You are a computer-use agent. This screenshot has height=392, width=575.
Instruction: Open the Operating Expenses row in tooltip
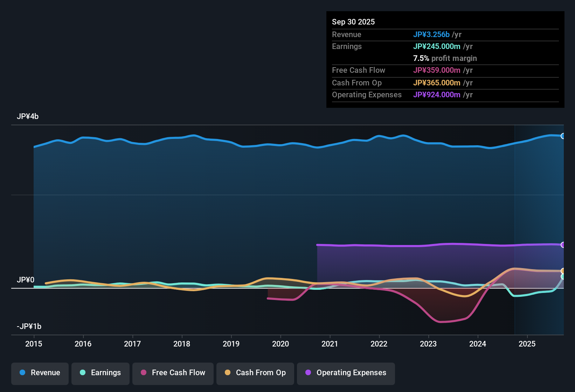click(x=367, y=94)
